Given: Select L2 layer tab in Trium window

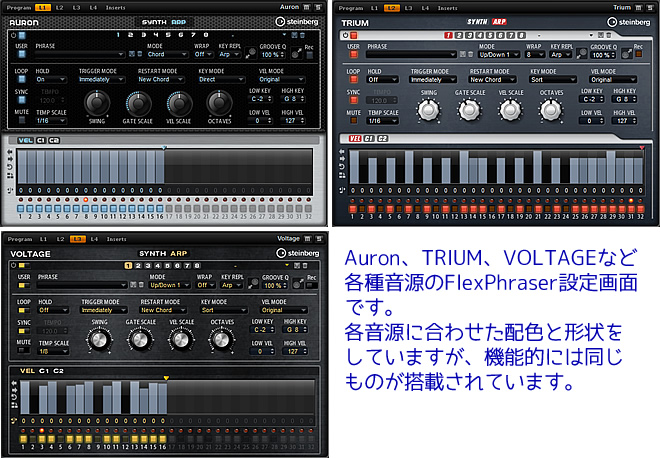Looking at the screenshot, I should [x=391, y=8].
